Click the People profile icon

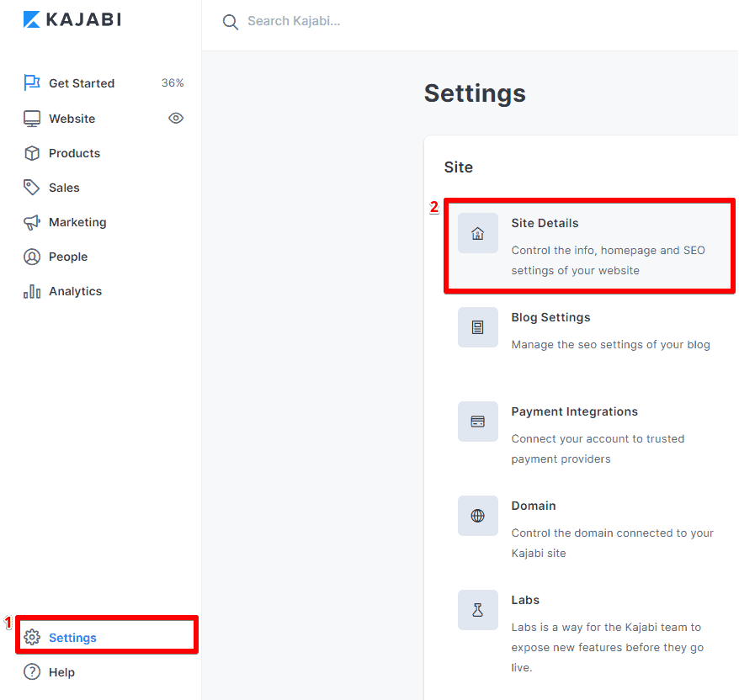click(31, 257)
